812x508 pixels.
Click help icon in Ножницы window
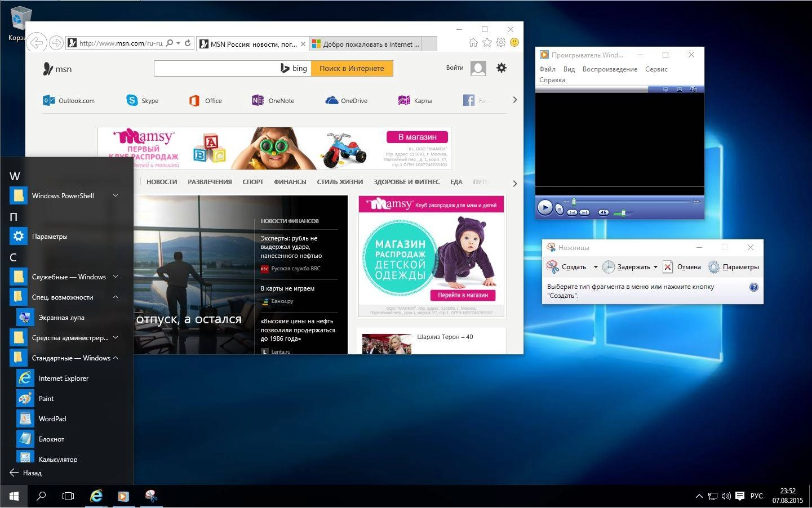[754, 287]
